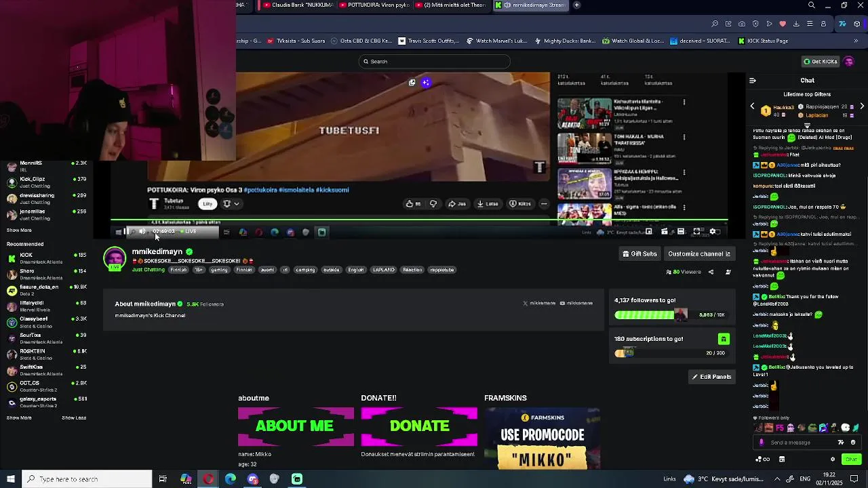Toggle the language ENG indicator
The width and height of the screenshot is (868, 488).
coord(805,479)
